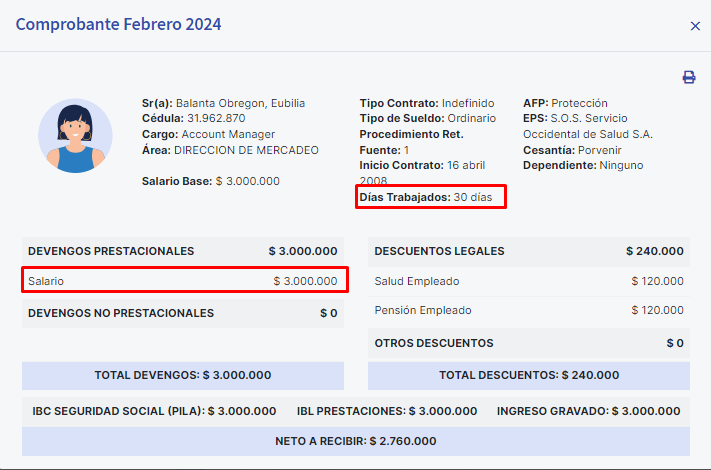Viewport: 711px width, 470px height.
Task: Select the DEVENGOS NO PRESTACIONALES header
Action: click(x=183, y=313)
